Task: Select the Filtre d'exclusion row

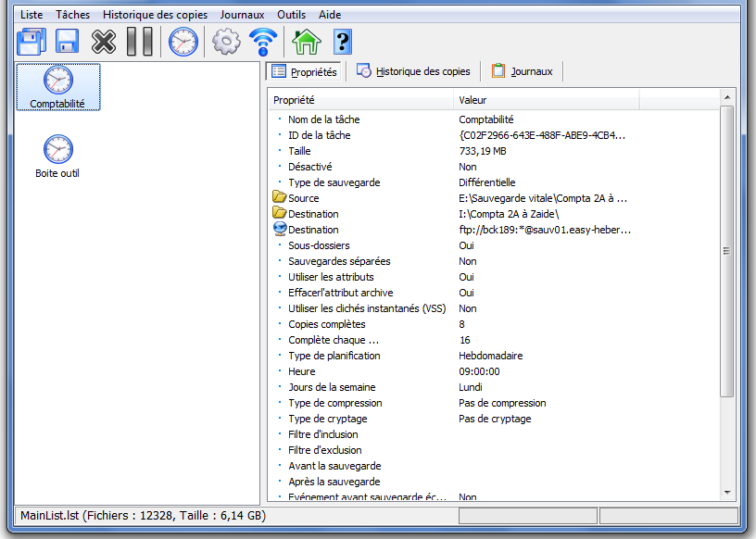Action: [494, 450]
